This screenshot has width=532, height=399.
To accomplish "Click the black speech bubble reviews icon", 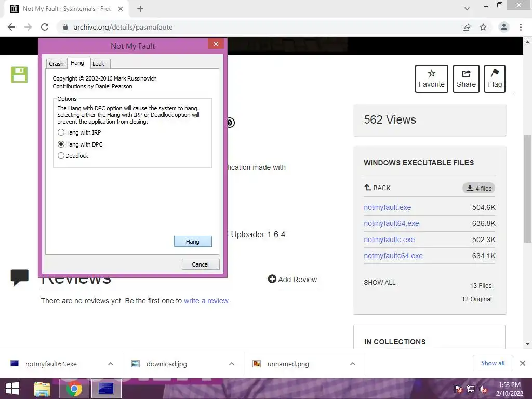I will tap(20, 277).
